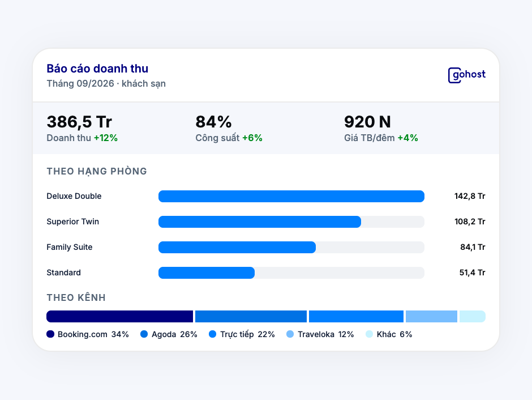Select the Trực tiếp segment in channel bar
The width and height of the screenshot is (532, 400).
tap(356, 317)
